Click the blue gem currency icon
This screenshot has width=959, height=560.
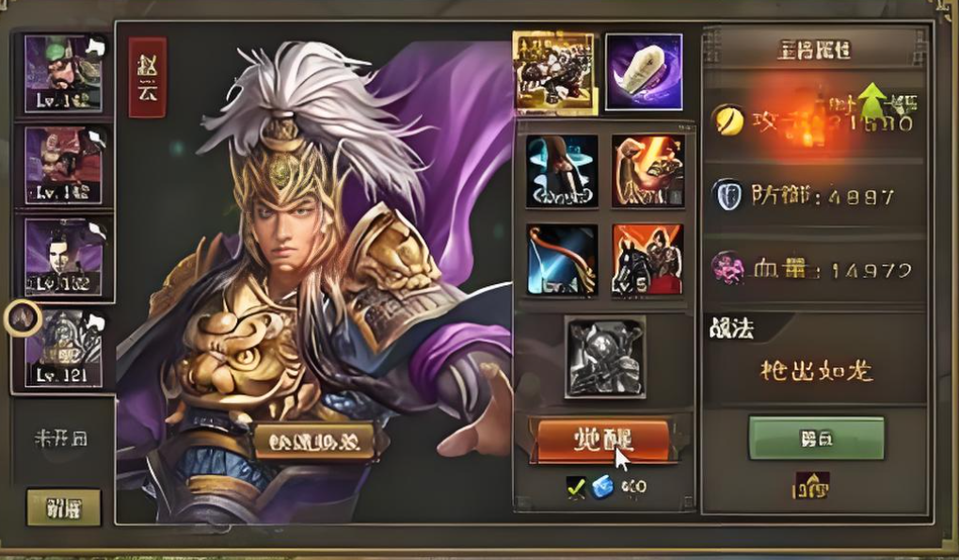pyautogui.click(x=602, y=488)
